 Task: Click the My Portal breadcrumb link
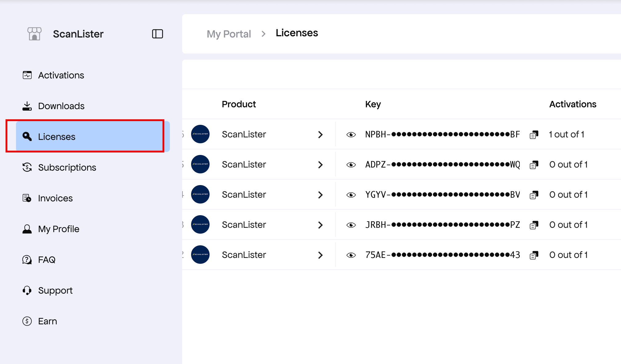point(229,34)
